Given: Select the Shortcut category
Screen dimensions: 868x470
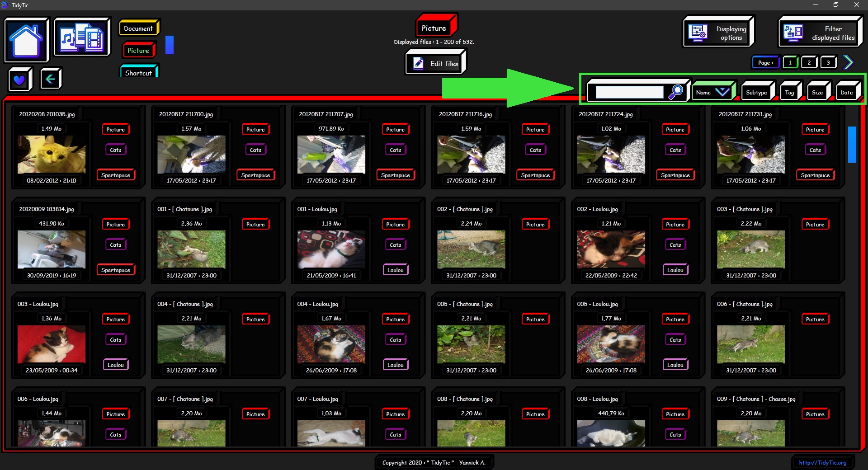Looking at the screenshot, I should pyautogui.click(x=138, y=72).
